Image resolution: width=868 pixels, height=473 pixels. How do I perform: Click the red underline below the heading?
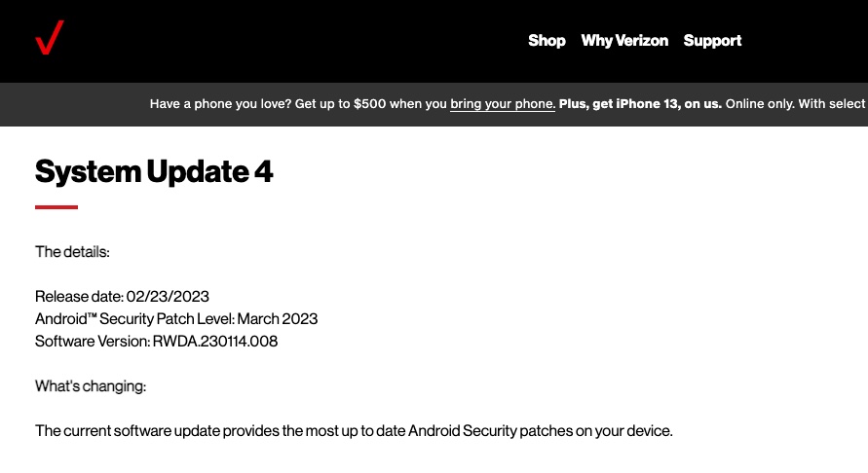pos(57,206)
